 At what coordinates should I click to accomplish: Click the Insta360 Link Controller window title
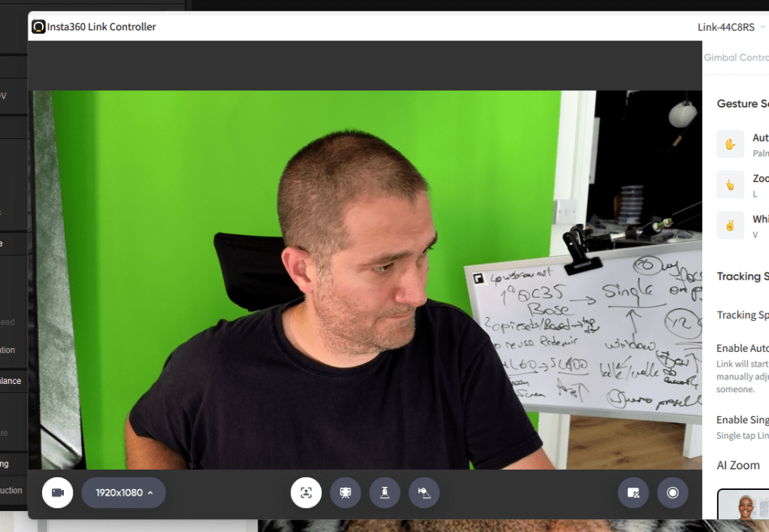(101, 26)
